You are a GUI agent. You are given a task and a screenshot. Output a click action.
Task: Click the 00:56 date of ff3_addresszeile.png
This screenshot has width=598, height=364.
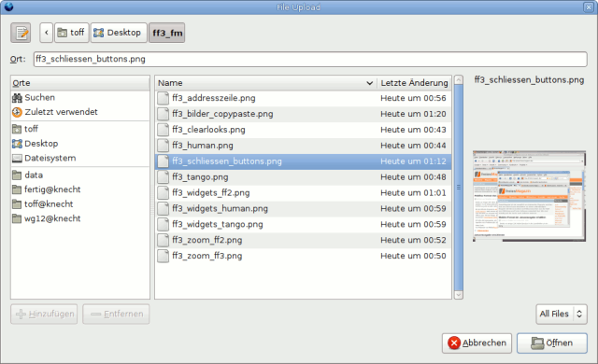[x=413, y=98]
